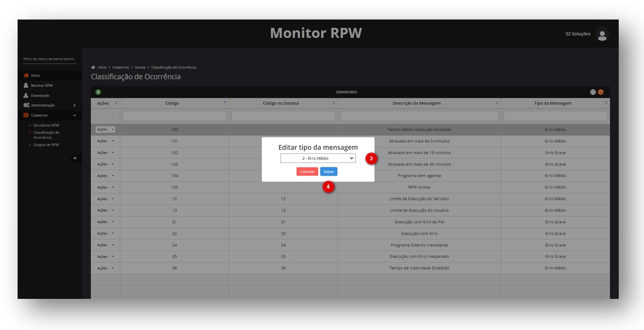The height and width of the screenshot is (330, 644).
Task: Click the orange refresh table icon
Action: tap(601, 92)
